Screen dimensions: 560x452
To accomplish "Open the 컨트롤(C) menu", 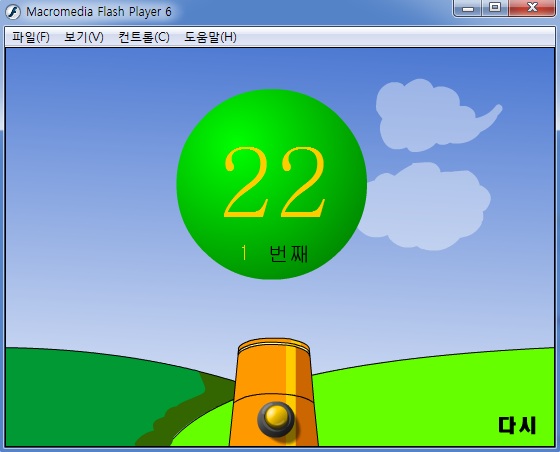I will point(144,37).
